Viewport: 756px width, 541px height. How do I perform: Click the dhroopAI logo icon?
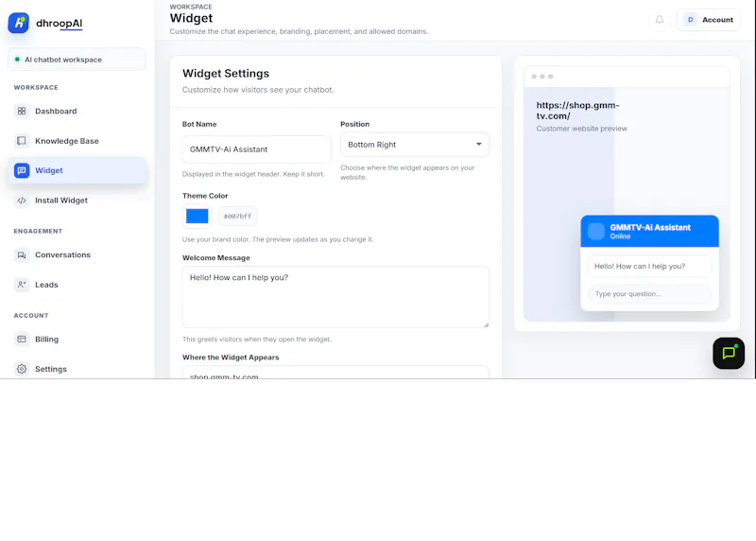(x=18, y=23)
